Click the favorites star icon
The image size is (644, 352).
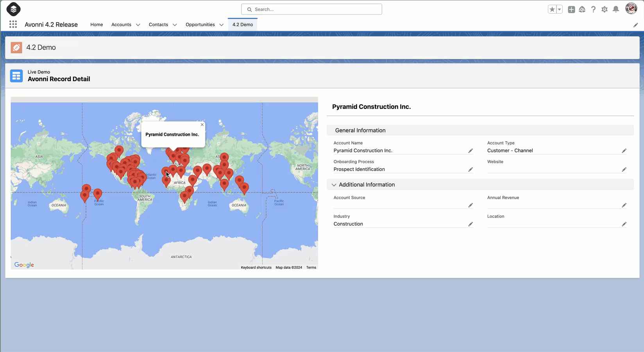552,9
